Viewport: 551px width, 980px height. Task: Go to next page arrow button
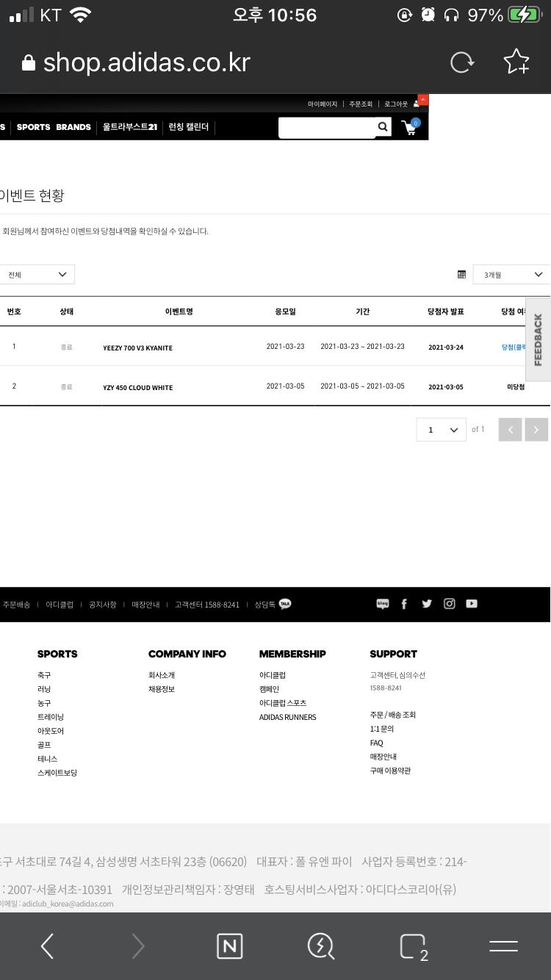tap(536, 429)
